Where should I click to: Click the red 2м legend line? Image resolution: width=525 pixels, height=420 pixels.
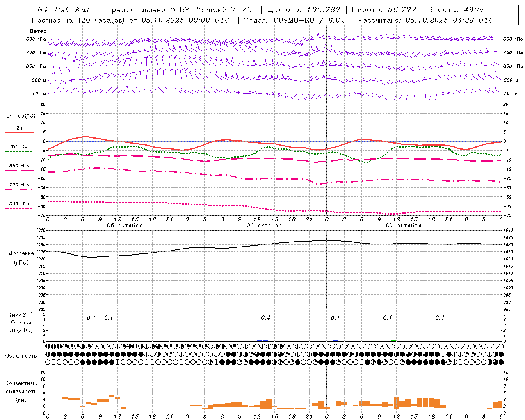click(x=19, y=132)
